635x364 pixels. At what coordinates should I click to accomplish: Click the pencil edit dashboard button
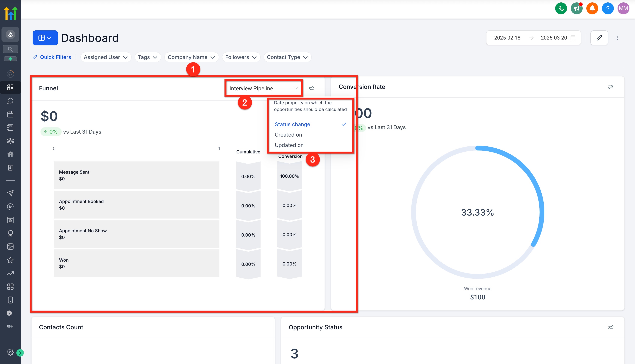(599, 38)
